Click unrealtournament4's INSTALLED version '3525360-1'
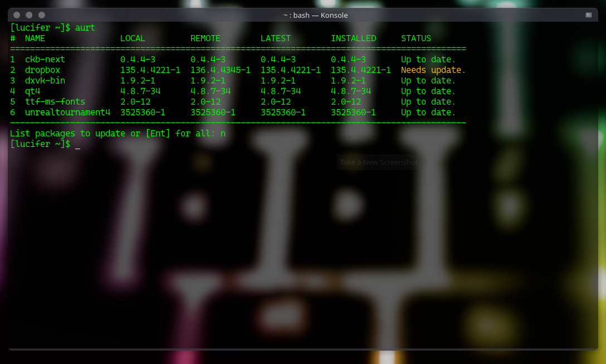Image resolution: width=606 pixels, height=364 pixels. click(x=353, y=112)
